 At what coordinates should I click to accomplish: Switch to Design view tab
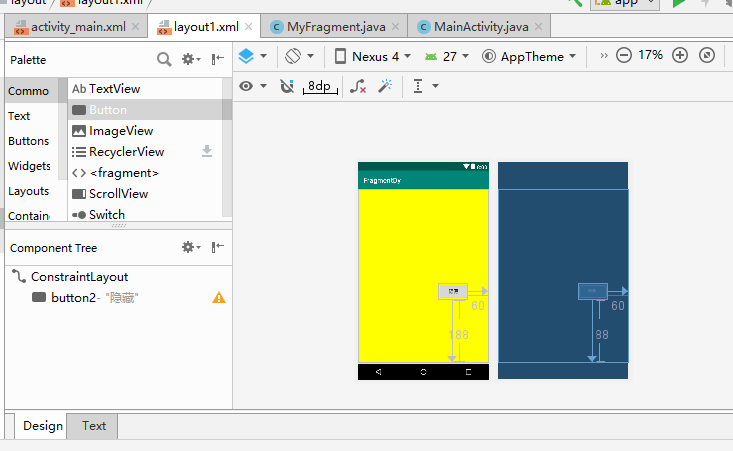click(43, 426)
